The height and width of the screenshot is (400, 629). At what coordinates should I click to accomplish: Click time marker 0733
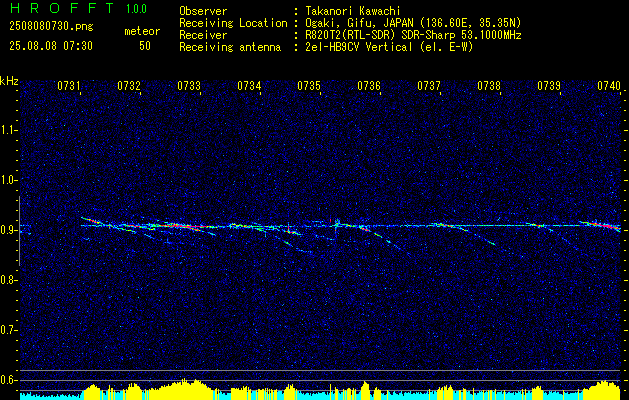click(x=189, y=85)
